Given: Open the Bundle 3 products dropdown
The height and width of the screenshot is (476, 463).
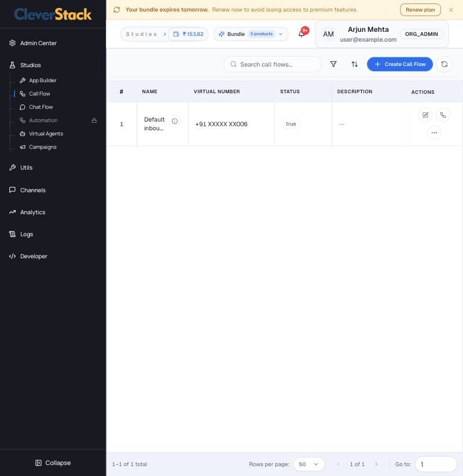Looking at the screenshot, I should (251, 34).
